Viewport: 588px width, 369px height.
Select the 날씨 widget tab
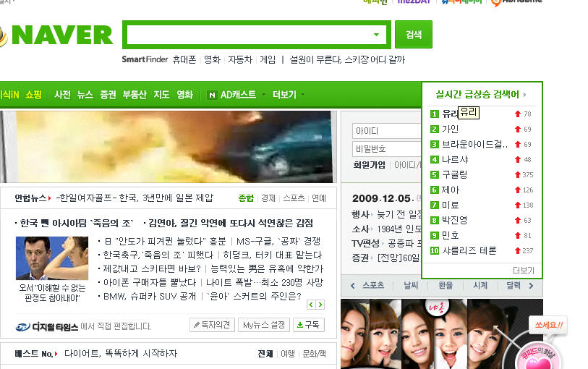click(x=411, y=285)
